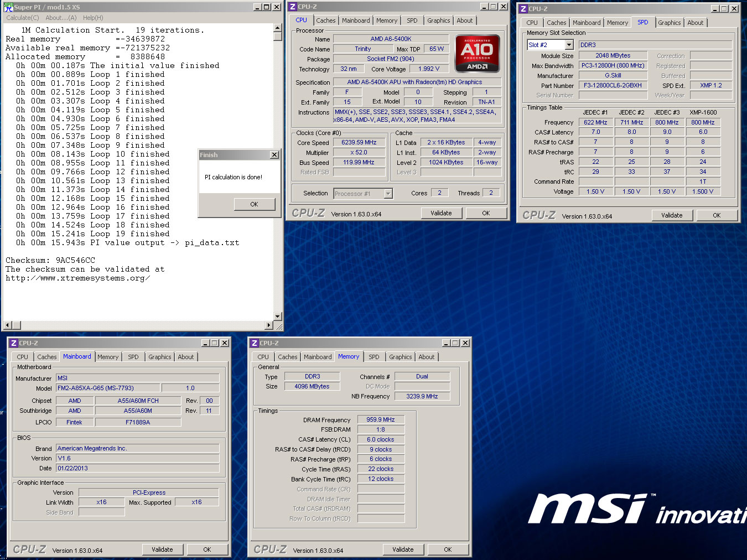The image size is (747, 560).
Task: Open CPU tab in Mainboard window
Action: (x=22, y=357)
